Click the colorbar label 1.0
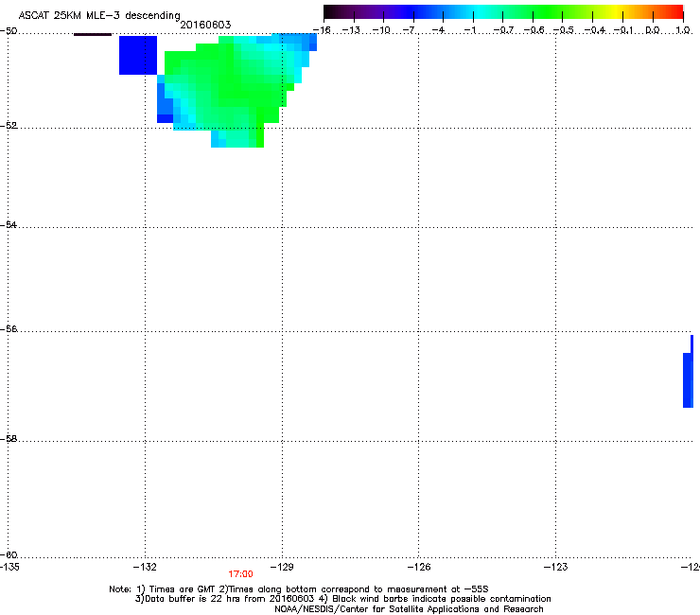The width and height of the screenshot is (700, 615). [x=683, y=30]
